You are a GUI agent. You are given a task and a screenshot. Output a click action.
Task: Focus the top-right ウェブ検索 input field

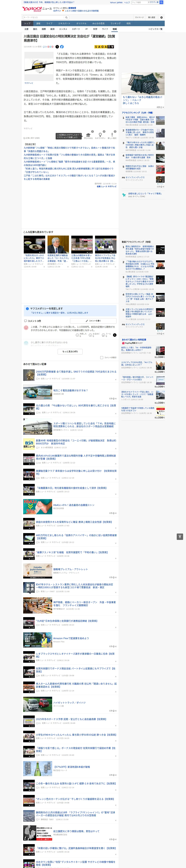tap(140, 2)
